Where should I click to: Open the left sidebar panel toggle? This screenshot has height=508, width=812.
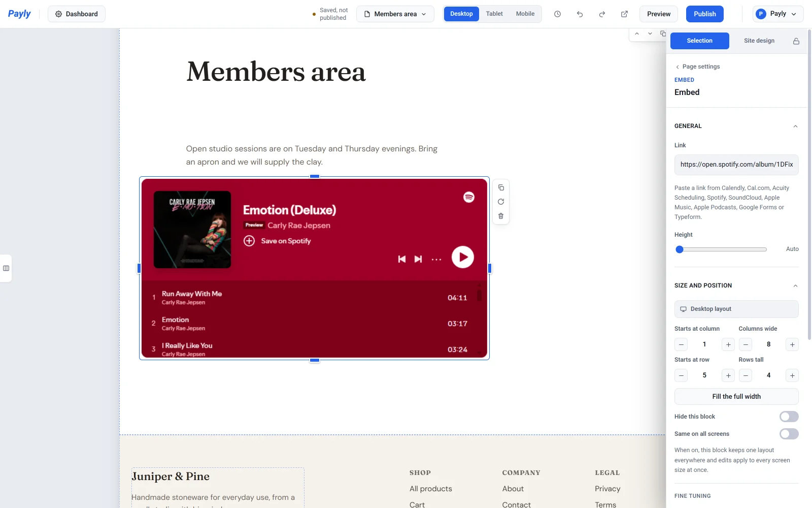(6, 268)
